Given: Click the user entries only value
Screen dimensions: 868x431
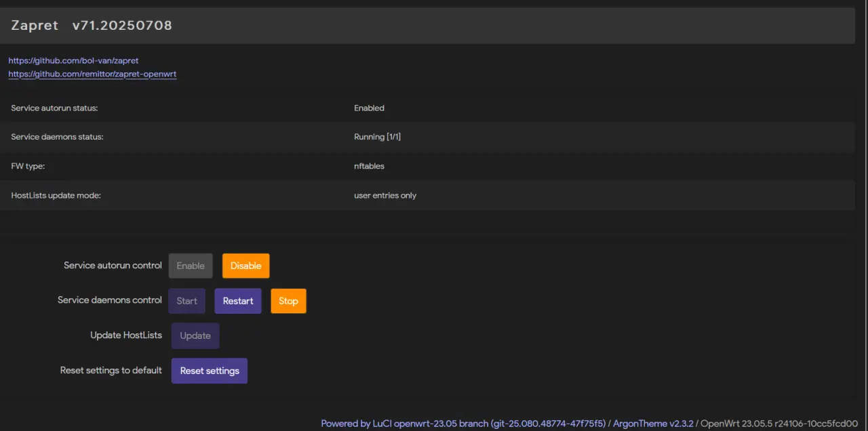Looking at the screenshot, I should point(385,195).
